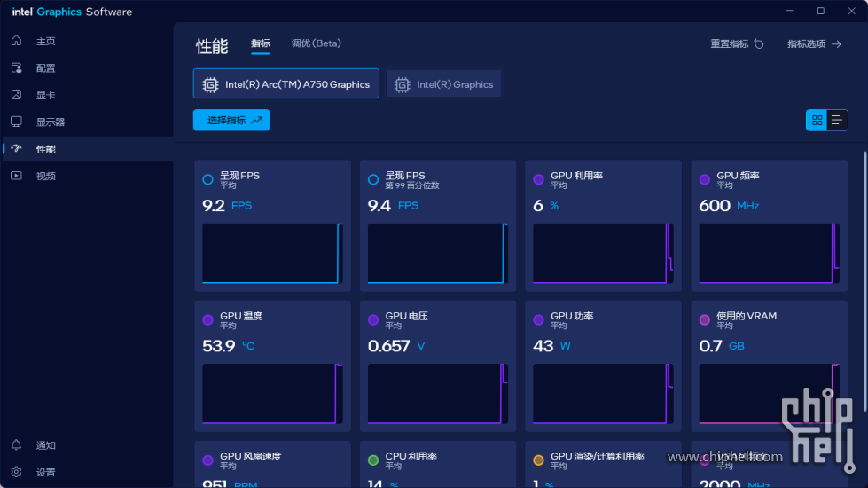Open the 视频 video icon in sidebar
The image size is (868, 488).
click(x=17, y=176)
